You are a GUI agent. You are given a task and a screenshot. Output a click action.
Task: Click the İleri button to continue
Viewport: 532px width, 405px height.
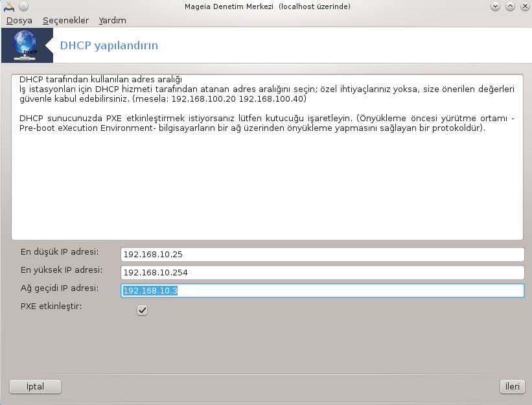(x=513, y=387)
